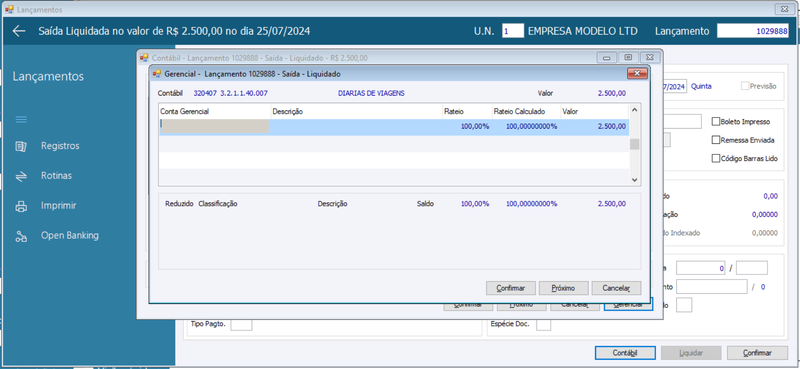Click the 320407 Contábil code

[205, 93]
